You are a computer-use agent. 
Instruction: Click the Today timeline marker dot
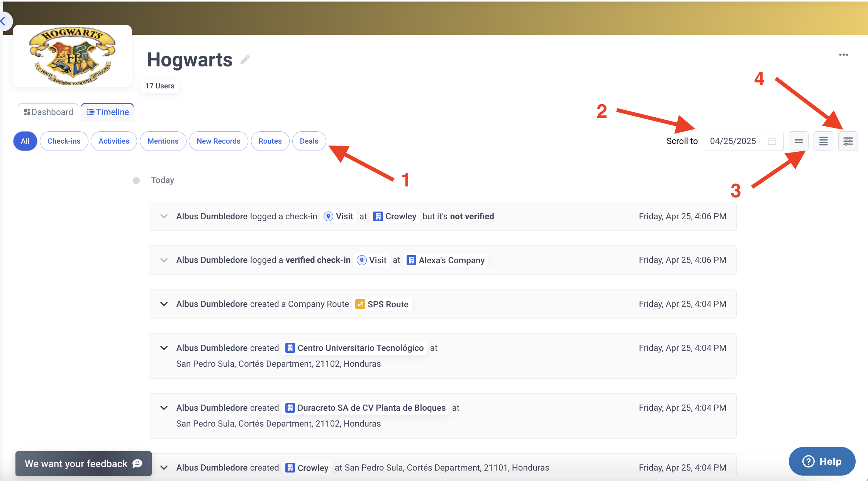136,180
